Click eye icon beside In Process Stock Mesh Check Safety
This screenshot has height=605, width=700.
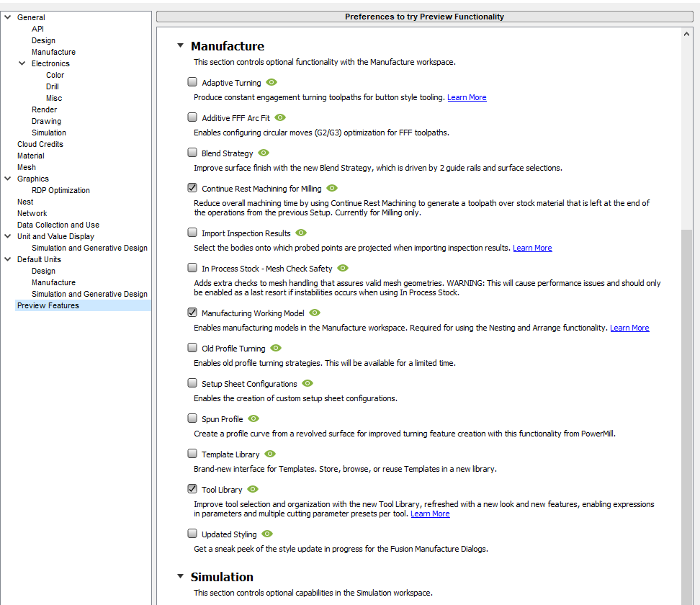pos(343,268)
